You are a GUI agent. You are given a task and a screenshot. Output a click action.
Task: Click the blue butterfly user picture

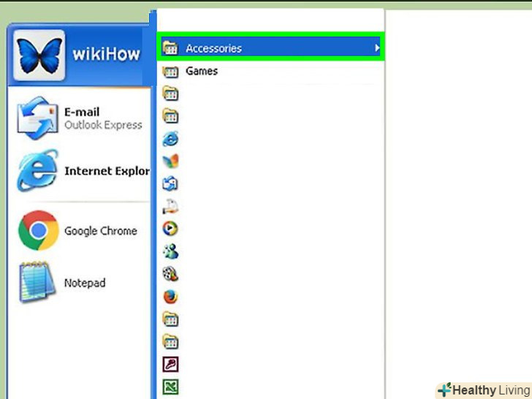pos(39,56)
